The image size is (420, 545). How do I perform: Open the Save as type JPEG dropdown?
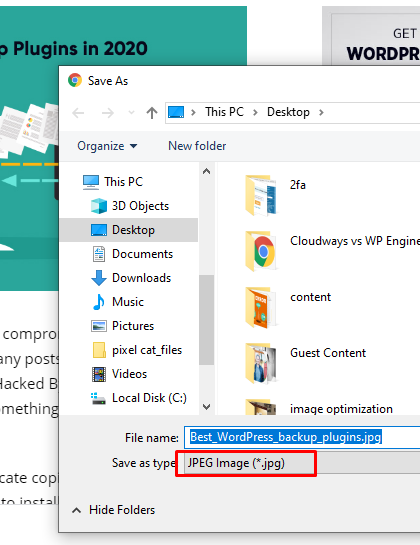pyautogui.click(x=302, y=463)
